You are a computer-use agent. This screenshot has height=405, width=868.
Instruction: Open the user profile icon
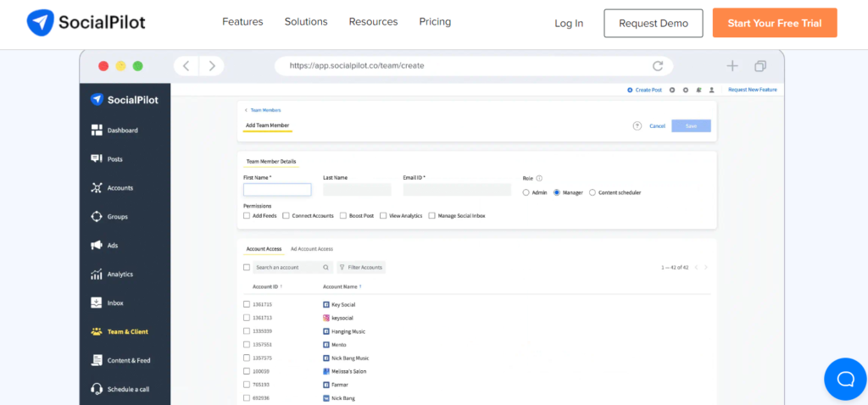point(712,90)
